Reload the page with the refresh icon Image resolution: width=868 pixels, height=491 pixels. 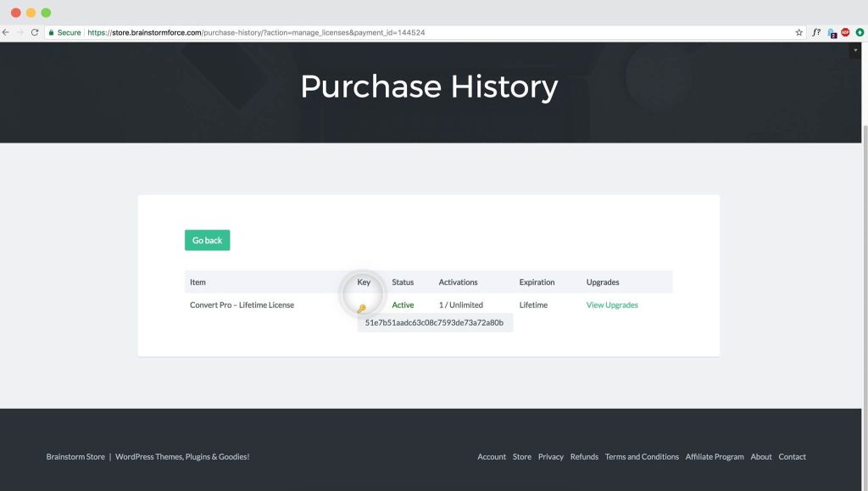coord(35,33)
